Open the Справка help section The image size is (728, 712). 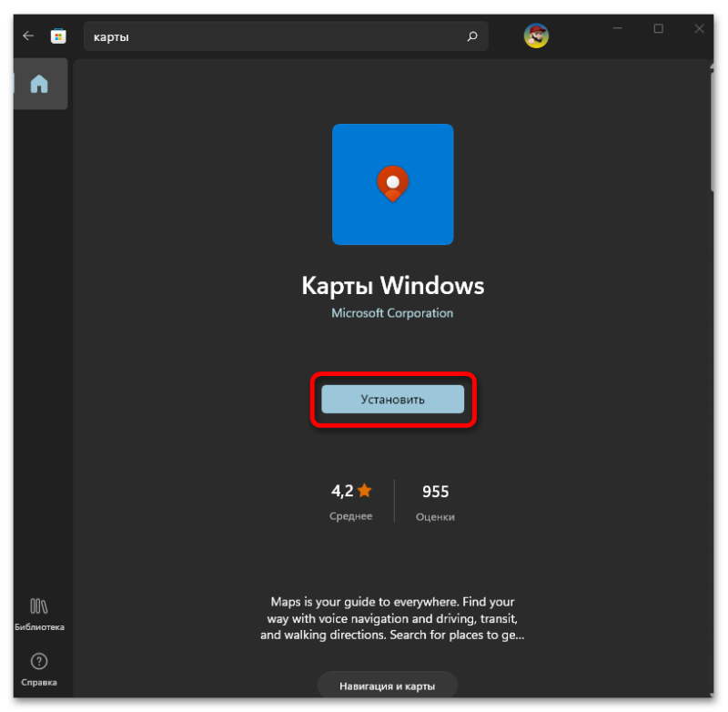(39, 670)
